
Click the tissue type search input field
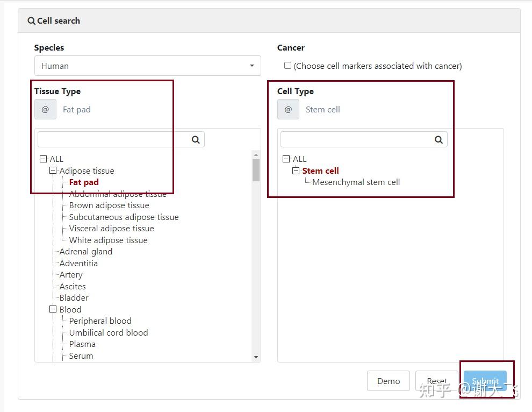point(114,140)
